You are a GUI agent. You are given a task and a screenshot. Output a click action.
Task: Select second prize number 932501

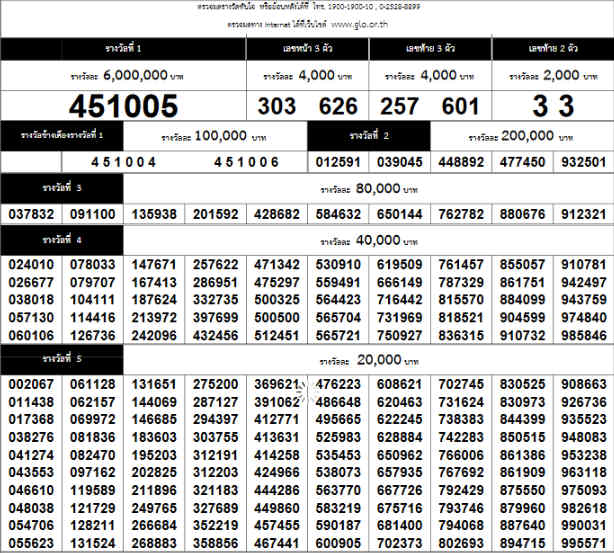pyautogui.click(x=583, y=162)
